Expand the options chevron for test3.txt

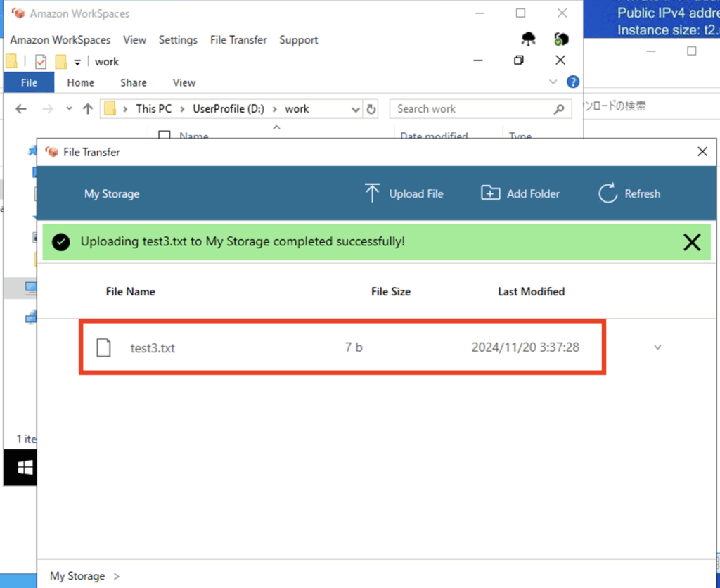tap(657, 347)
